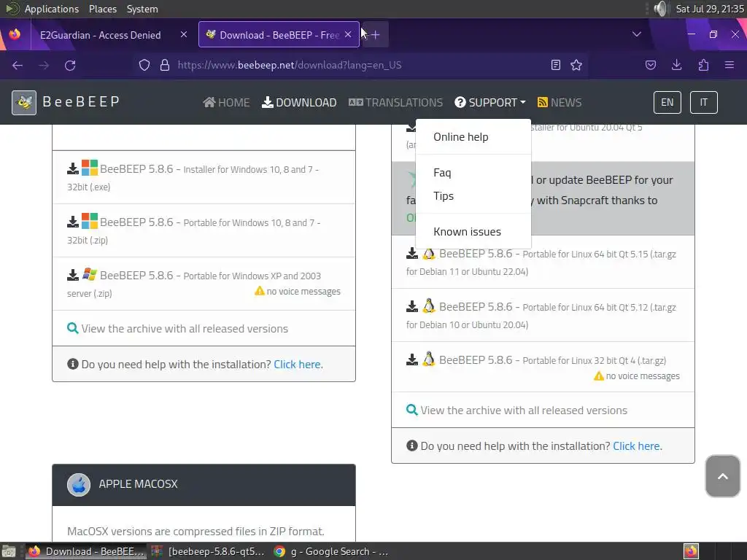This screenshot has width=747, height=560.
Task: Click the info icon in Linux help row
Action: coord(411,446)
